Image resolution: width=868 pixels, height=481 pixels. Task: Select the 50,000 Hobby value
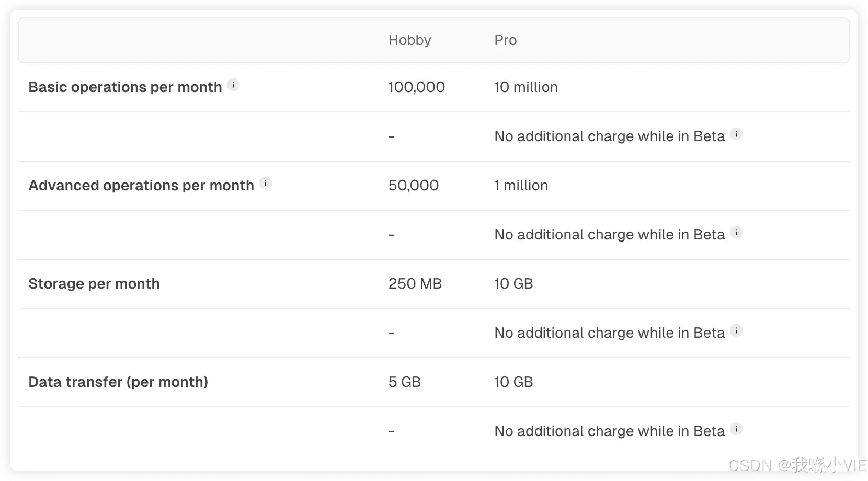[413, 185]
